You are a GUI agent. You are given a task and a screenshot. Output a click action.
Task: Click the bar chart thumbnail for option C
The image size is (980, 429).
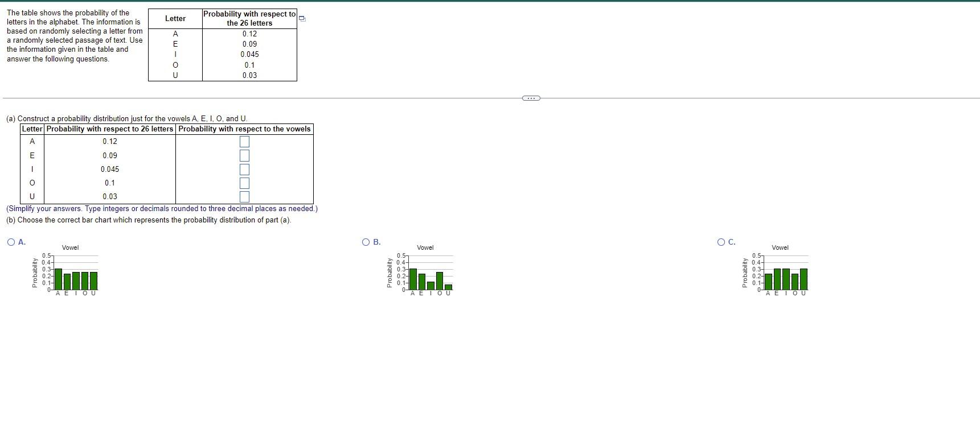click(x=775, y=270)
